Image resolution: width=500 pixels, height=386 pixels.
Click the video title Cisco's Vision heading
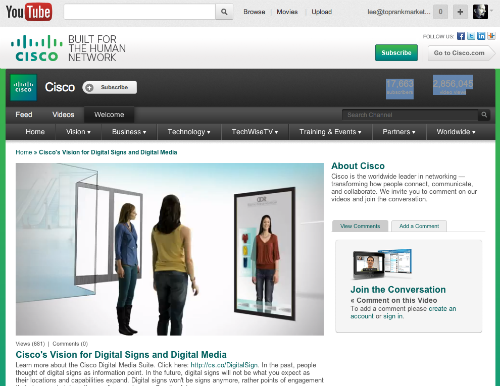click(x=121, y=355)
